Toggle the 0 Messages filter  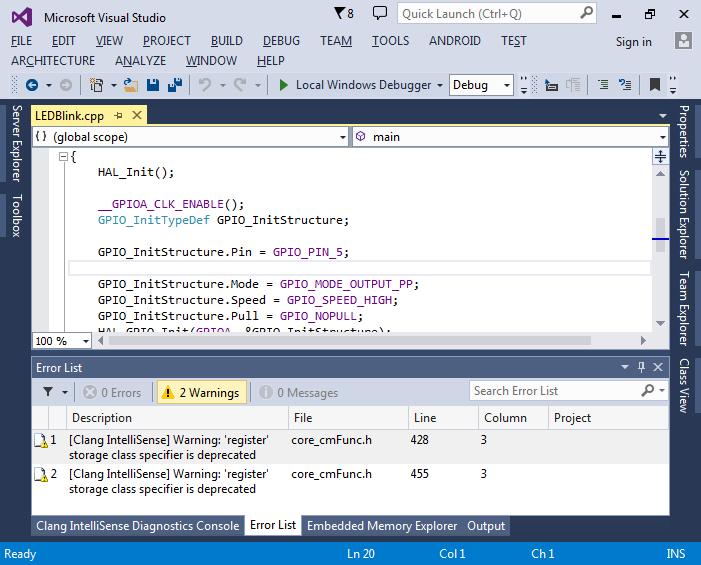299,393
